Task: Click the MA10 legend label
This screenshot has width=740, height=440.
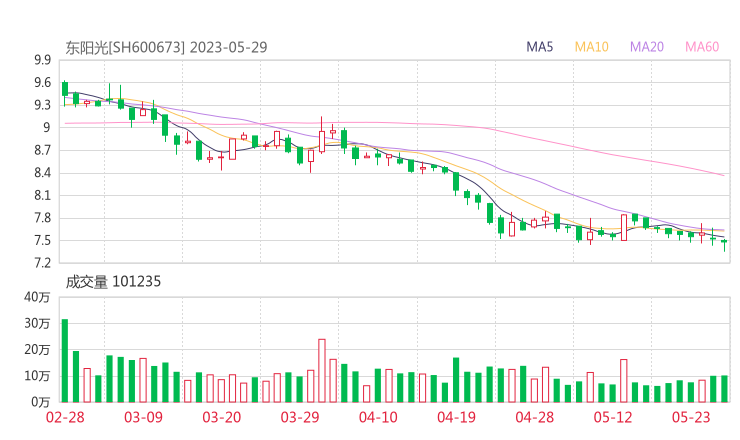Action: [x=591, y=47]
